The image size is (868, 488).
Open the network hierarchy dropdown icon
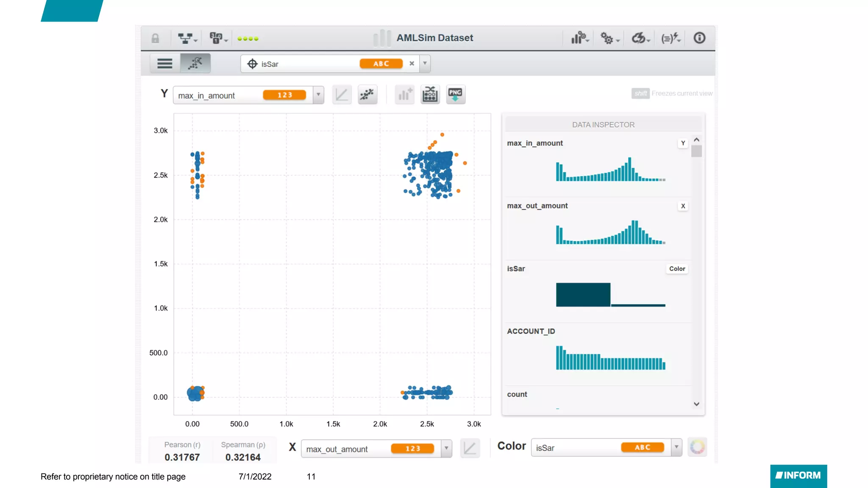[187, 39]
